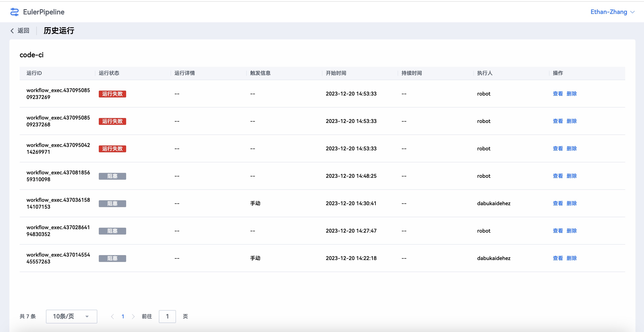The width and height of the screenshot is (644, 332).
Task: Expand the 10条/页 page size selector
Action: [71, 317]
